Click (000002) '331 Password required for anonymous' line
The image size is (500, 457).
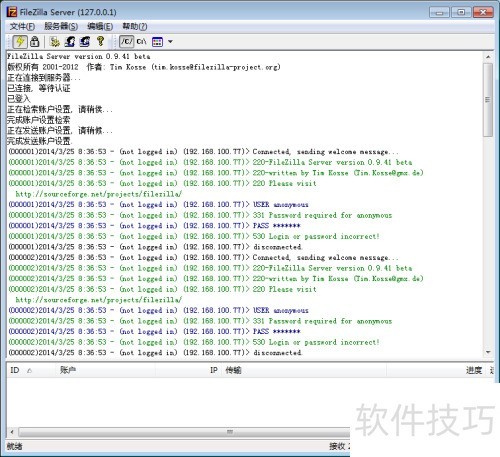[200, 321]
